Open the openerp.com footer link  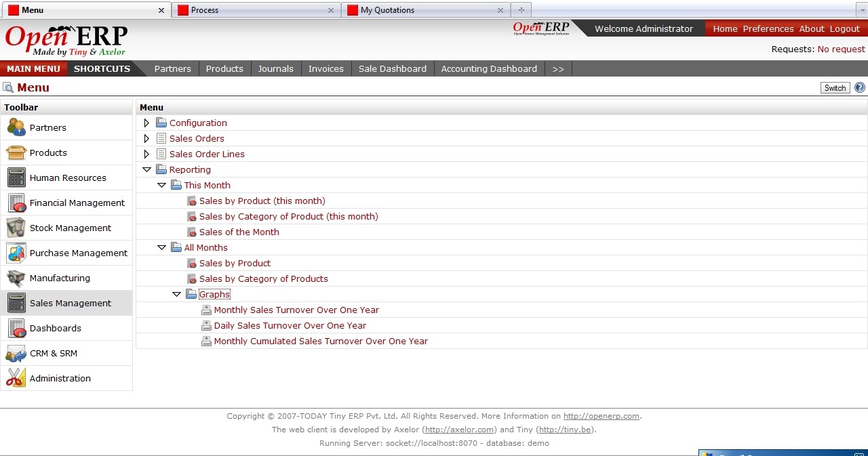601,416
